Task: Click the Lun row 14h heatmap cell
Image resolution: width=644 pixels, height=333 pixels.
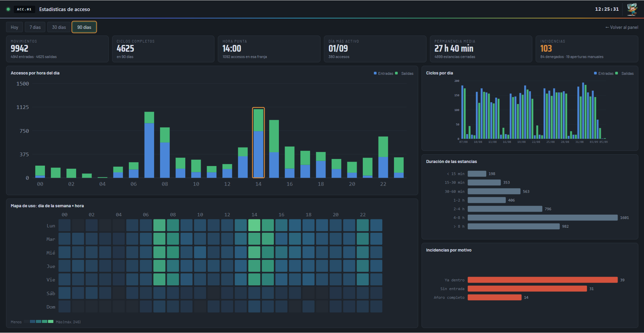Action: [254, 225]
